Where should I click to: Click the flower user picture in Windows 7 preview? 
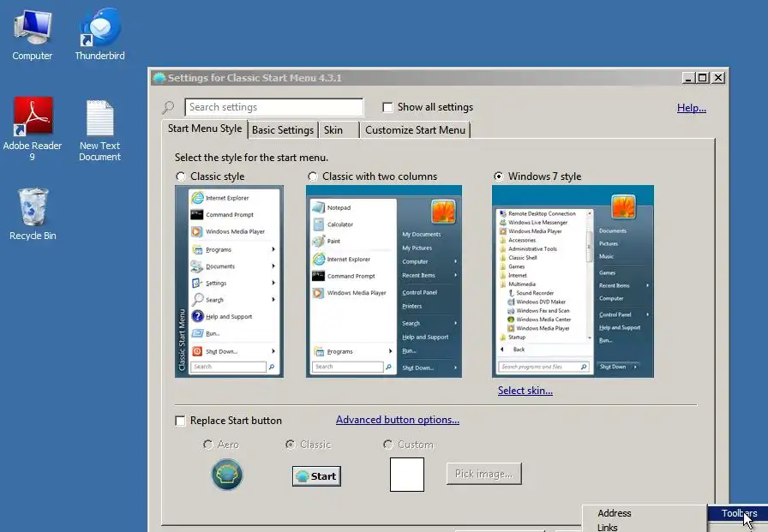623,206
